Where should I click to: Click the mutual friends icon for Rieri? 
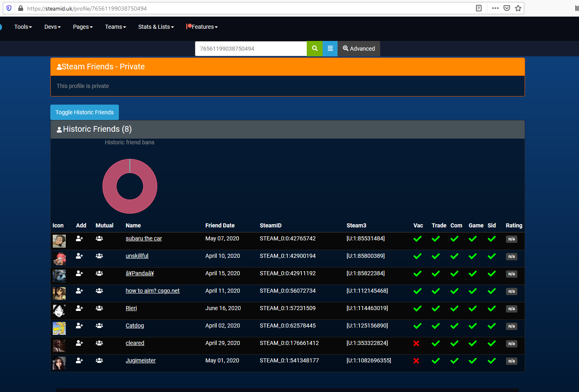click(99, 308)
